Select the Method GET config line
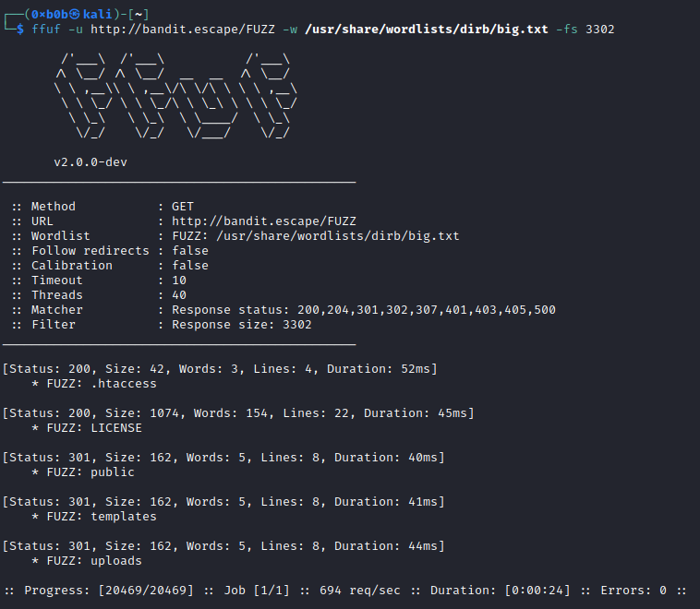 tap(103, 207)
